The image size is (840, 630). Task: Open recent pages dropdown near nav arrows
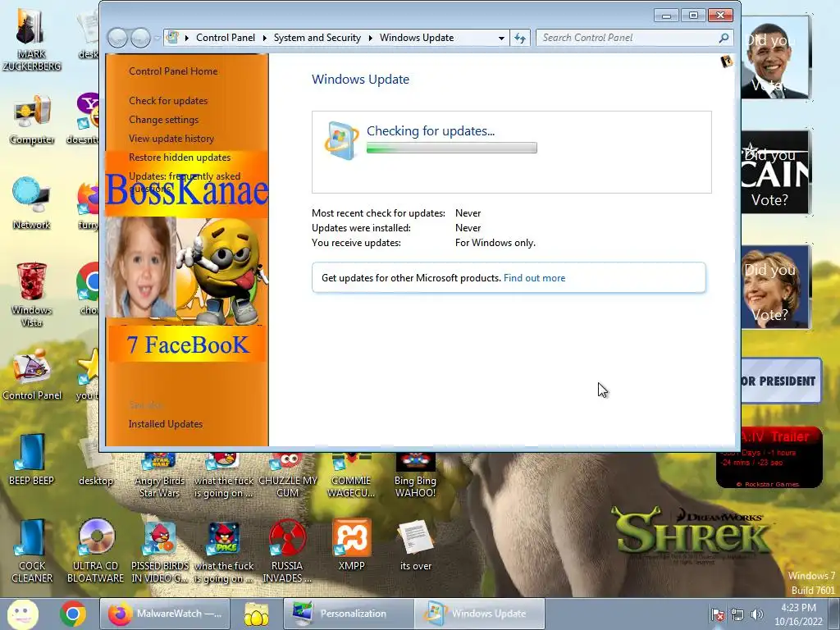(x=157, y=38)
